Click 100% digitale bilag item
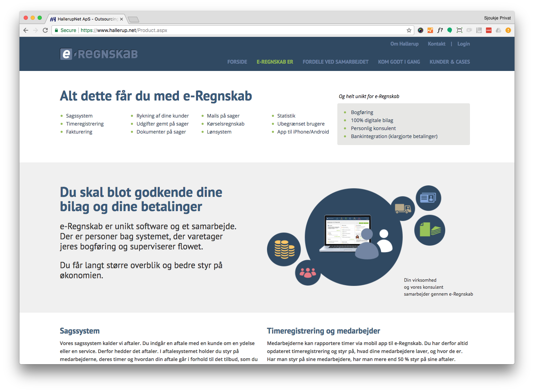 click(372, 120)
